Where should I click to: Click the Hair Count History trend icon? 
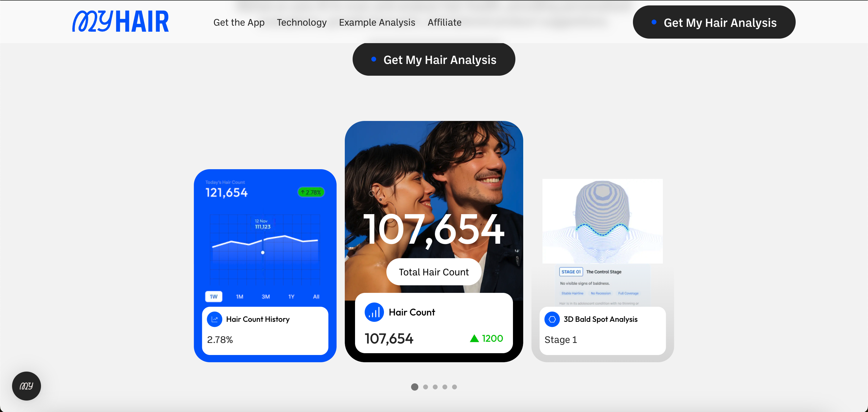tap(214, 319)
